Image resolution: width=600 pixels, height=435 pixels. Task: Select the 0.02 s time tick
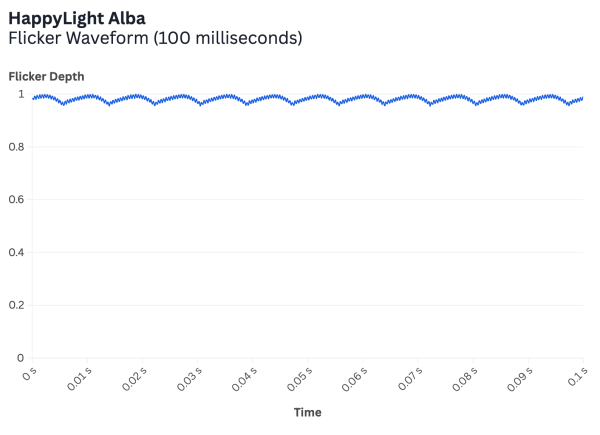133,380
